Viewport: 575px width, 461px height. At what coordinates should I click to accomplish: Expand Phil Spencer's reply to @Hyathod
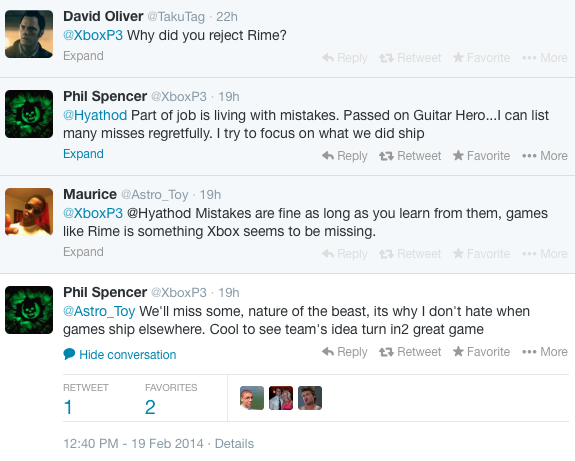(83, 154)
